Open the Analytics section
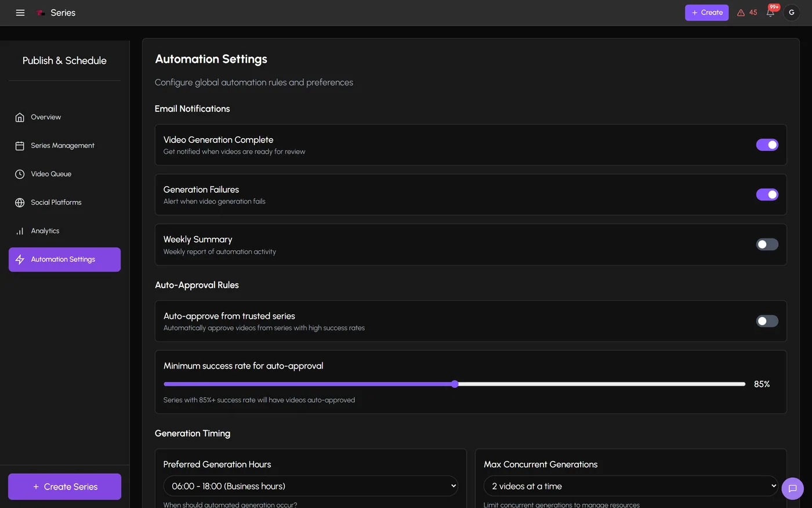Screen dimensions: 812x508 [64, 231]
